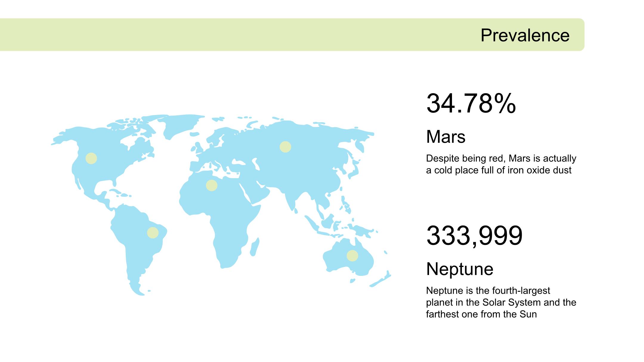This screenshot has height=362, width=644.
Task: Select the marker dot on North America
Action: (x=91, y=159)
